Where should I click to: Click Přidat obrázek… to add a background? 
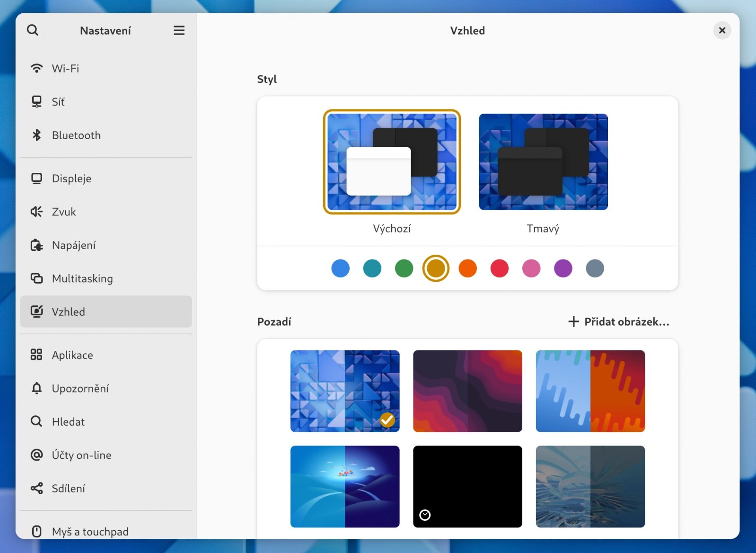click(x=618, y=321)
